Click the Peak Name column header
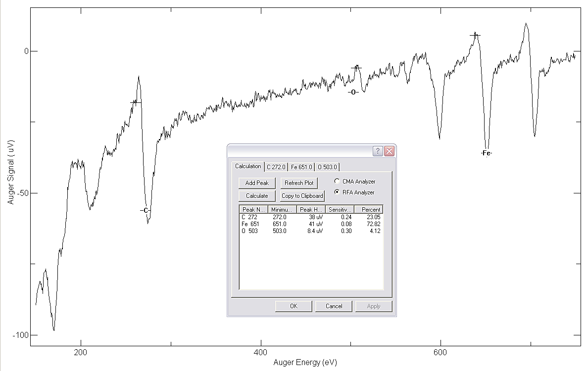The width and height of the screenshot is (588, 371). tap(254, 210)
